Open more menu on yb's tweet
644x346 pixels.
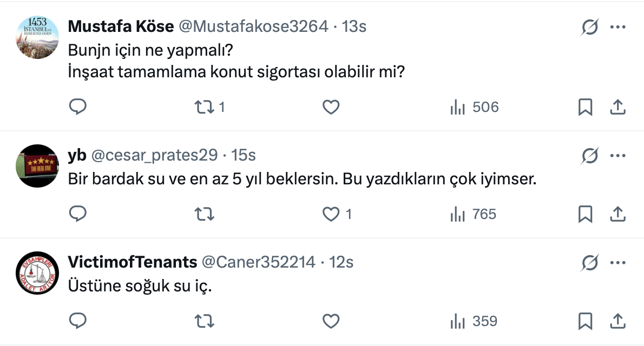[617, 156]
